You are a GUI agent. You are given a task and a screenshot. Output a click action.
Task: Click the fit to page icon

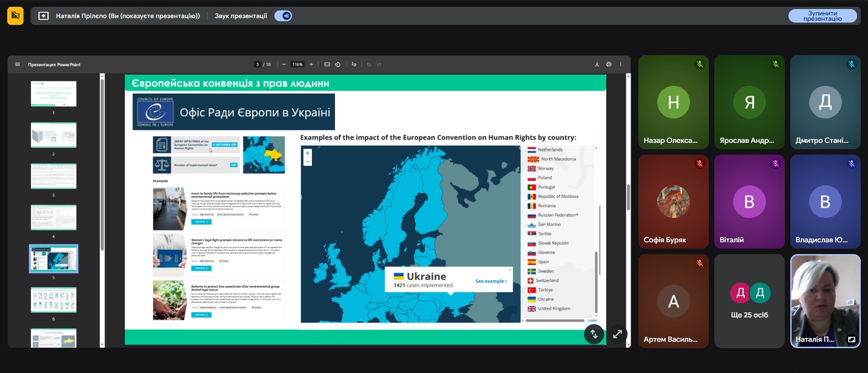pos(327,65)
